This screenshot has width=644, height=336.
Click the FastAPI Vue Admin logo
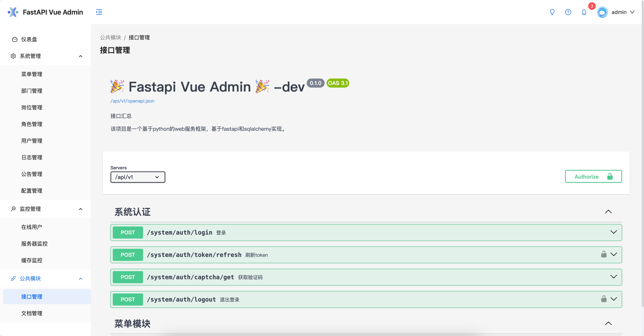point(13,12)
